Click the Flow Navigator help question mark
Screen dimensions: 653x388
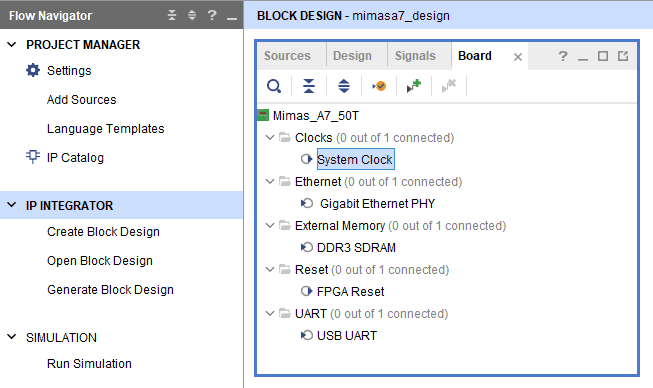pyautogui.click(x=212, y=15)
